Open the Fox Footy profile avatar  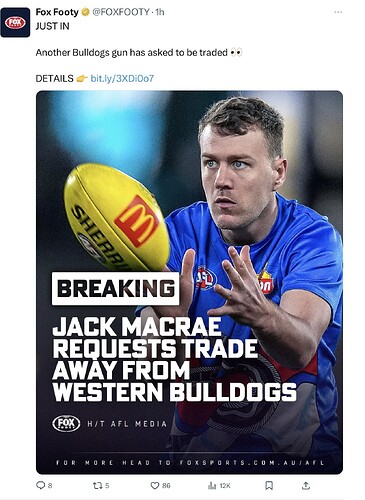pos(15,22)
